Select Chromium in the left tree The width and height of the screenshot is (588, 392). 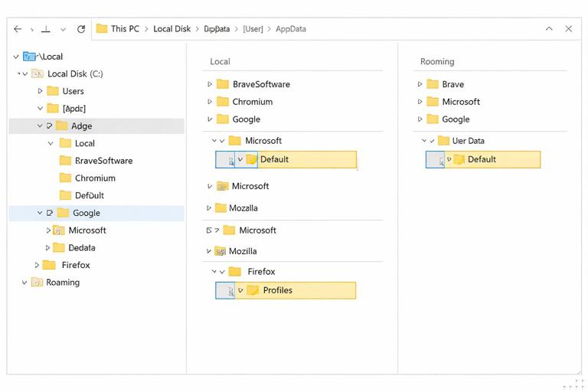coord(95,178)
